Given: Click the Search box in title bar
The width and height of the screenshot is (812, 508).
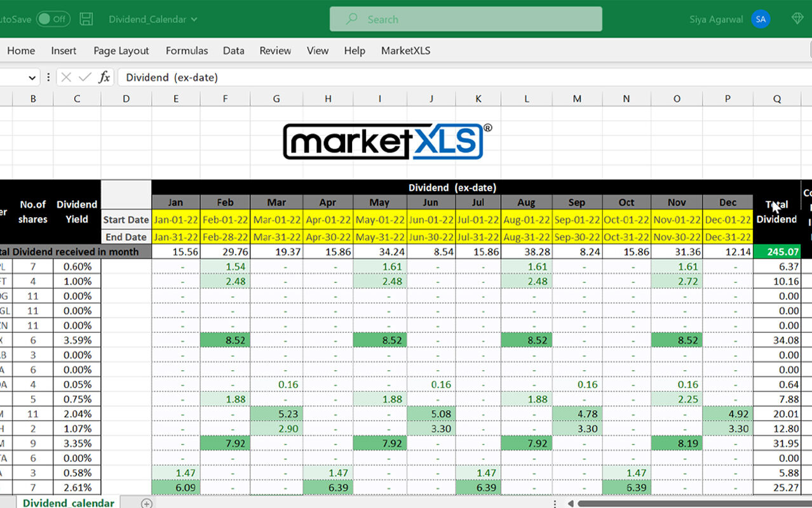Looking at the screenshot, I should click(465, 19).
